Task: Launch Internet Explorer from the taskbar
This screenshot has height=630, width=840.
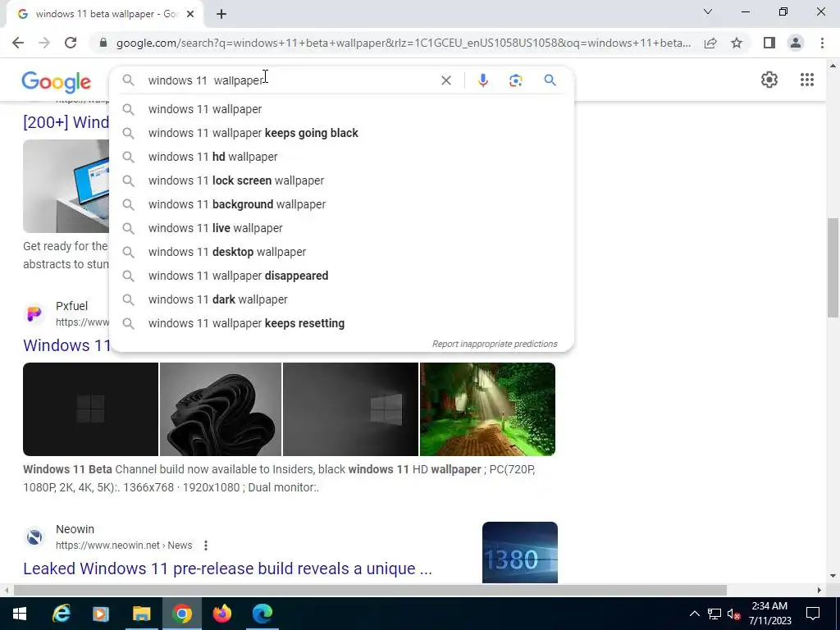Action: click(61, 614)
